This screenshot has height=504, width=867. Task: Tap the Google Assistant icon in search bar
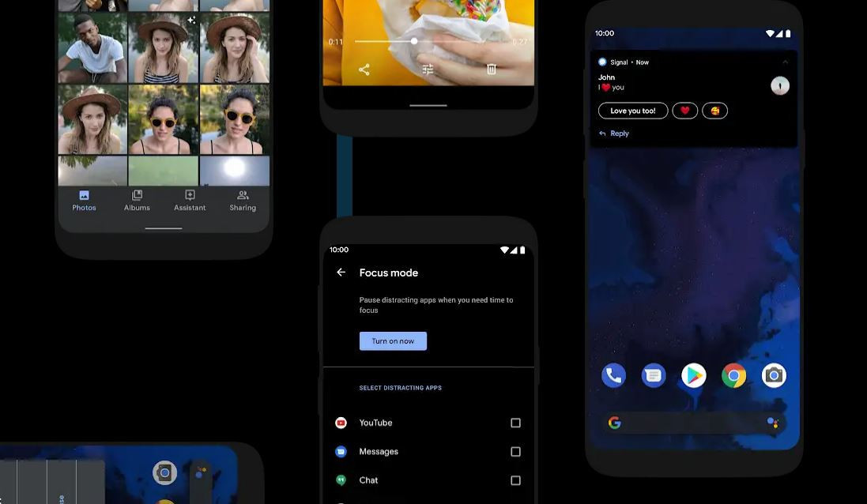(x=773, y=423)
